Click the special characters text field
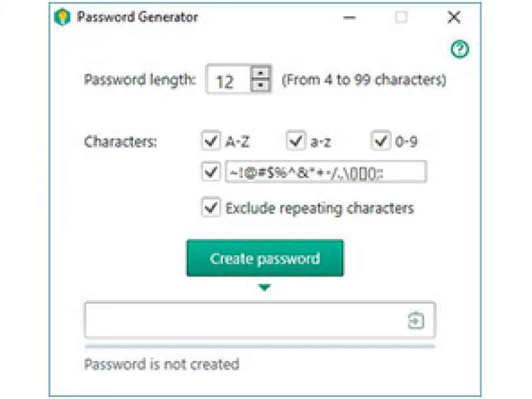Image resolution: width=532 pixels, height=399 pixels. coord(326,172)
